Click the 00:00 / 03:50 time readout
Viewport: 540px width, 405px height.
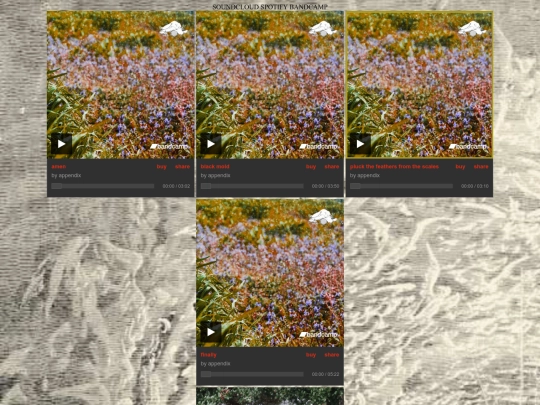pyautogui.click(x=325, y=186)
